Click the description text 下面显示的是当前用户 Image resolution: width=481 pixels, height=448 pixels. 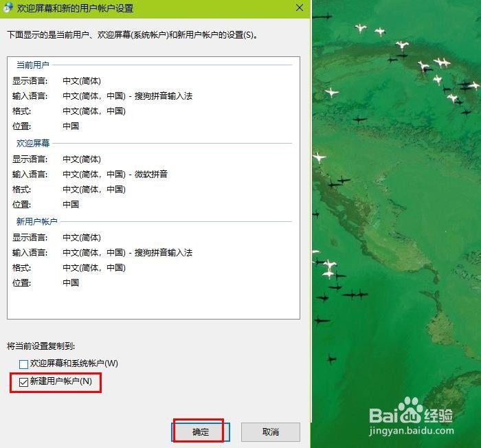tap(132, 35)
